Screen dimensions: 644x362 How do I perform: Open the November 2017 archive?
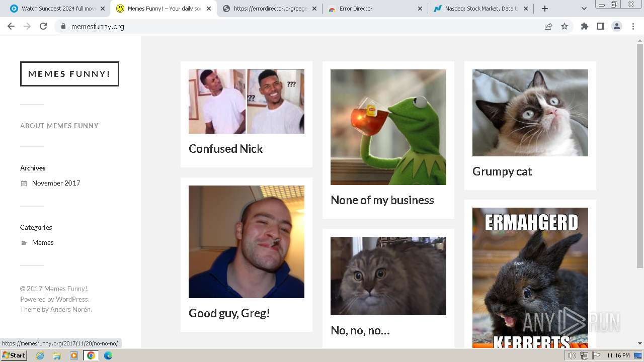point(56,183)
